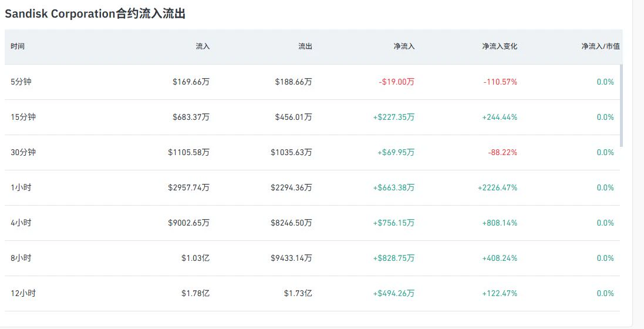Click outflow value $8246.50万

[292, 223]
